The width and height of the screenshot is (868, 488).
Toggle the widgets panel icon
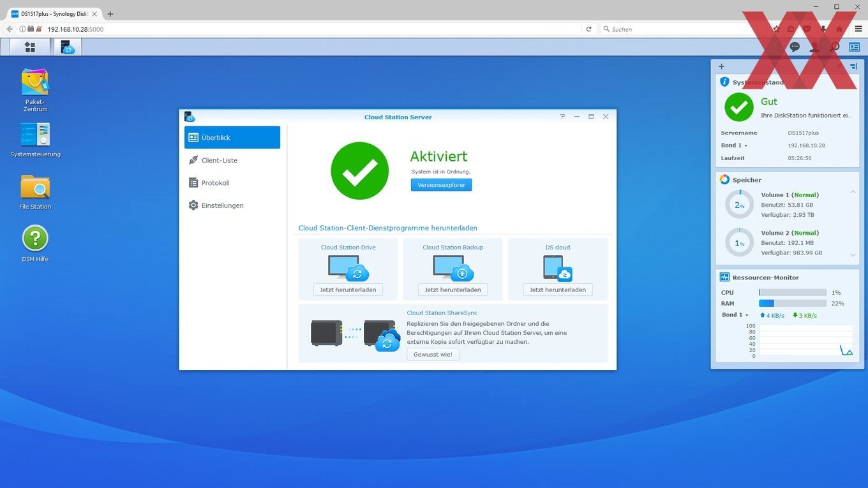point(854,47)
